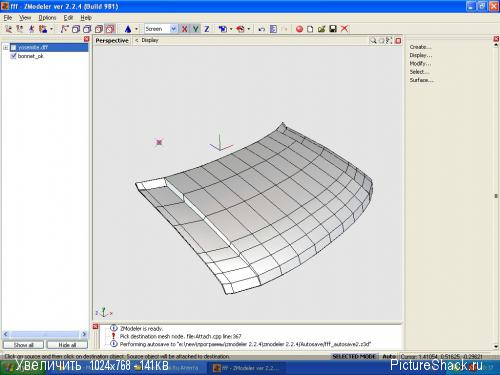Open the Help menu

click(x=86, y=18)
